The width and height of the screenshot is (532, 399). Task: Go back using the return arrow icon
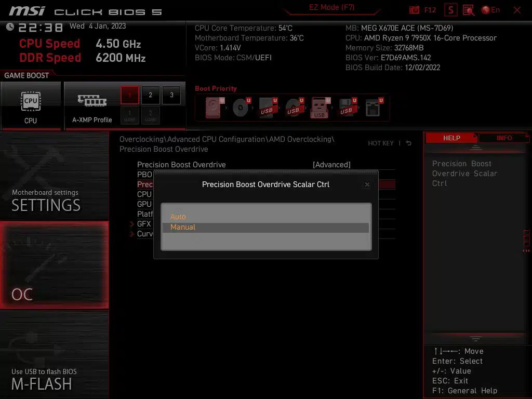[409, 143]
